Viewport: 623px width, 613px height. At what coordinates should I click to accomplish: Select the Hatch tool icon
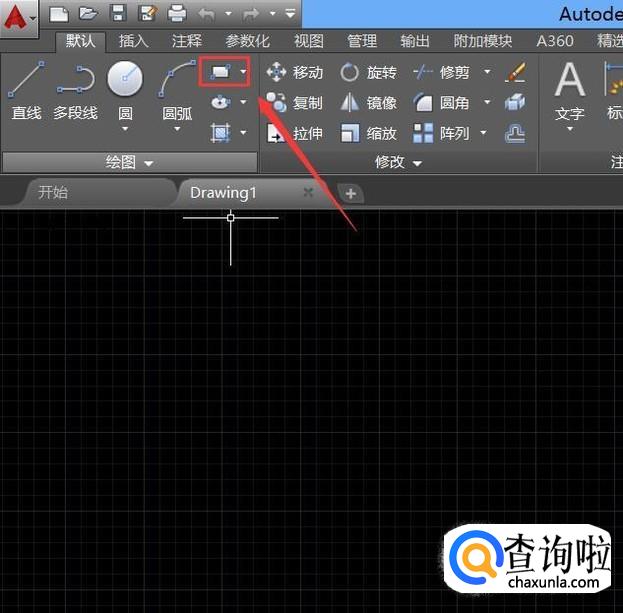click(221, 133)
